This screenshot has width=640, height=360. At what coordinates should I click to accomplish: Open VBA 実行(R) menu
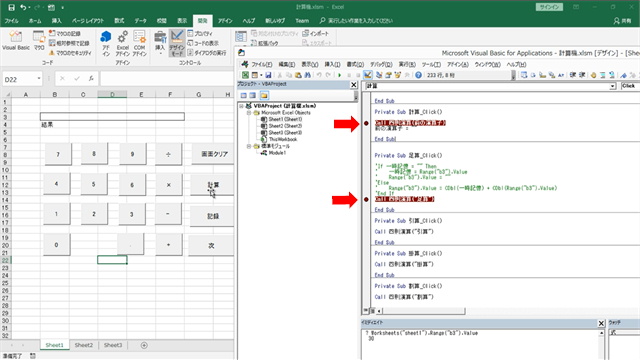click(x=407, y=64)
